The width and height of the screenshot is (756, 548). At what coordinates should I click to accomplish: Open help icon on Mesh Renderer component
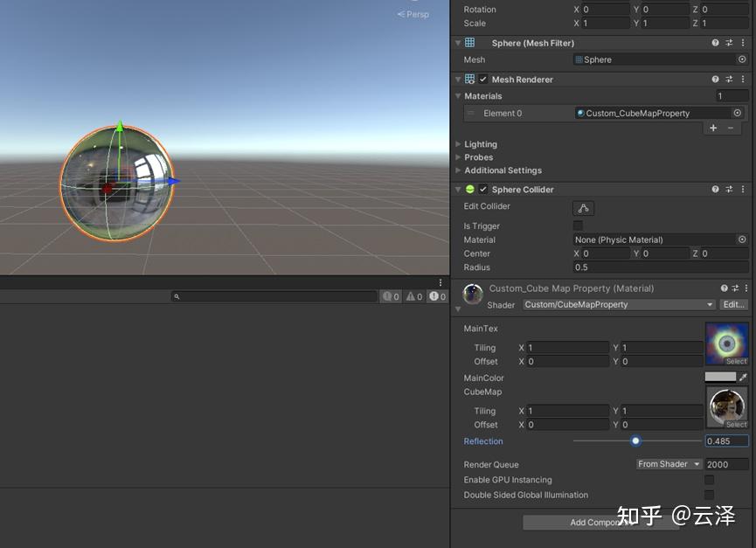715,79
